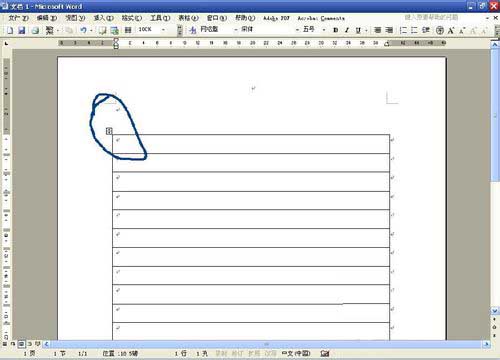Click the Save floppy disk icon
This screenshot has height=360, width=500.
[22, 30]
